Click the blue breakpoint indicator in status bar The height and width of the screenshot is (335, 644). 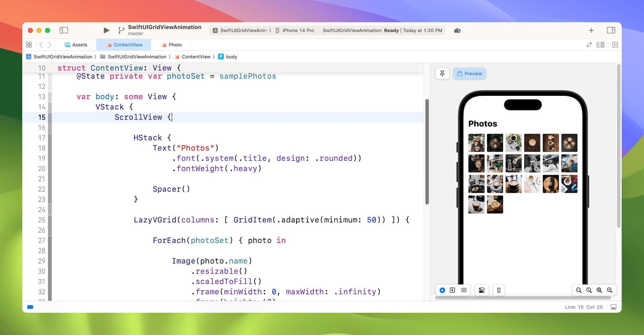point(30,307)
